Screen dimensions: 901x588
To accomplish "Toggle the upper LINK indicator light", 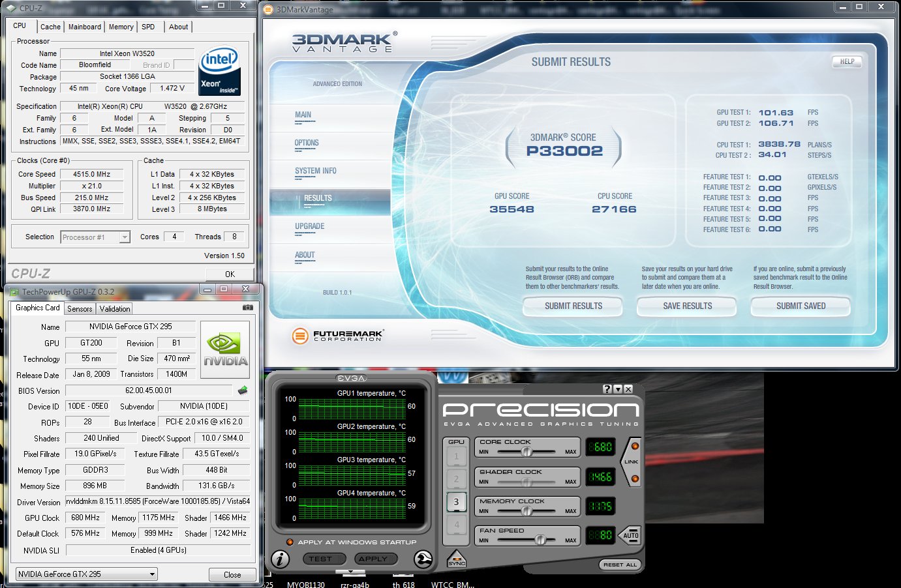I will tap(634, 447).
